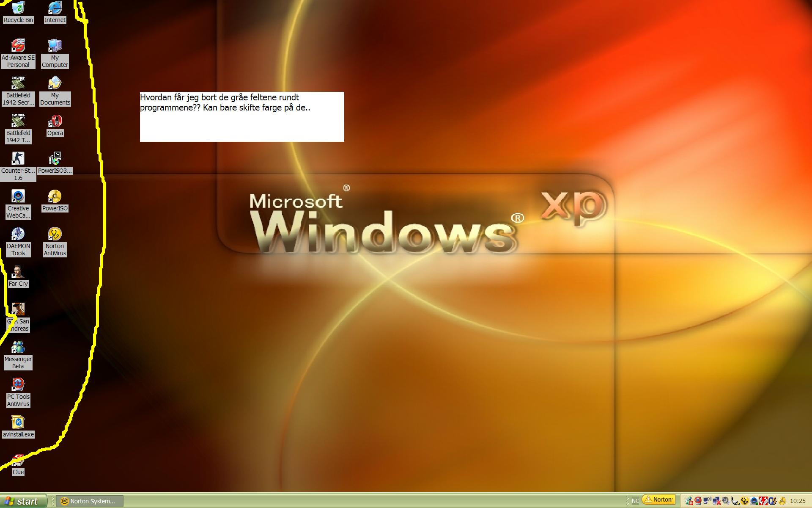Screen dimensions: 812x508
Task: Select the Ad-Aware SE Personal shortcut
Action: pyautogui.click(x=18, y=46)
